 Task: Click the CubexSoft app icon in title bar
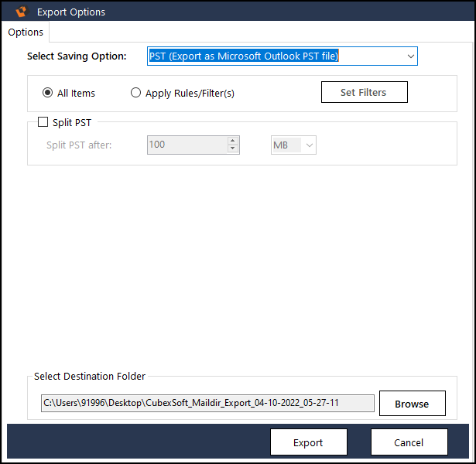click(x=22, y=12)
